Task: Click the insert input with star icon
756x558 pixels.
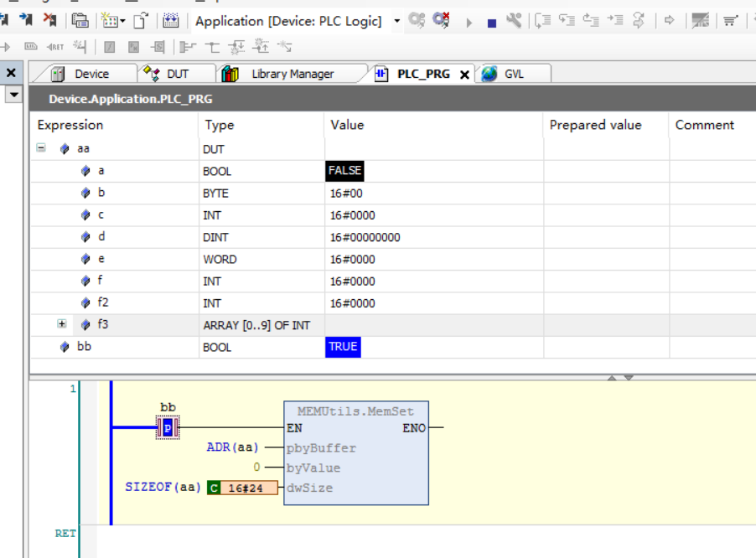Action: (x=80, y=46)
